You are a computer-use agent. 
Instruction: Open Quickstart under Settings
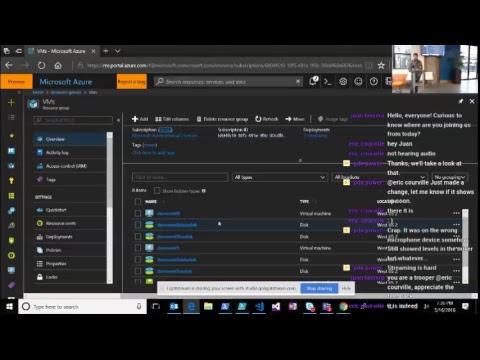[70, 210]
